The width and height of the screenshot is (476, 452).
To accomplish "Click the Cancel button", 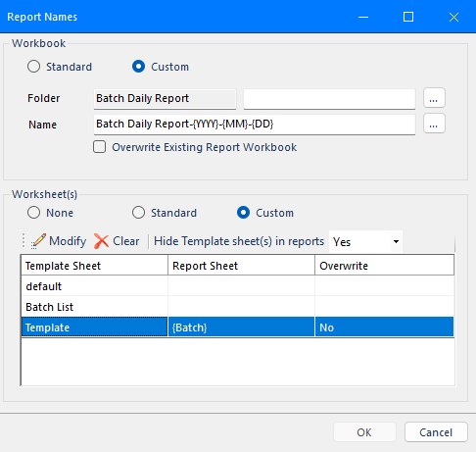I will [x=436, y=432].
